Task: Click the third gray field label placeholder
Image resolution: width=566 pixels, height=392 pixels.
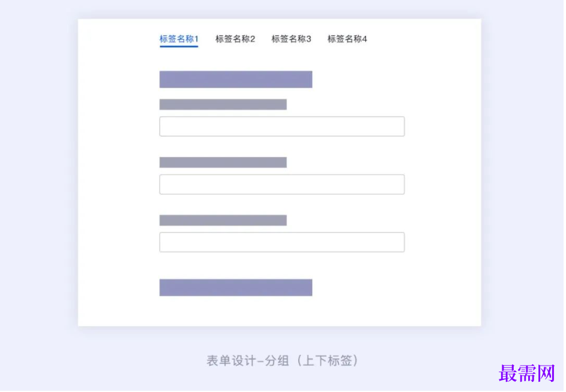Action: tap(223, 220)
